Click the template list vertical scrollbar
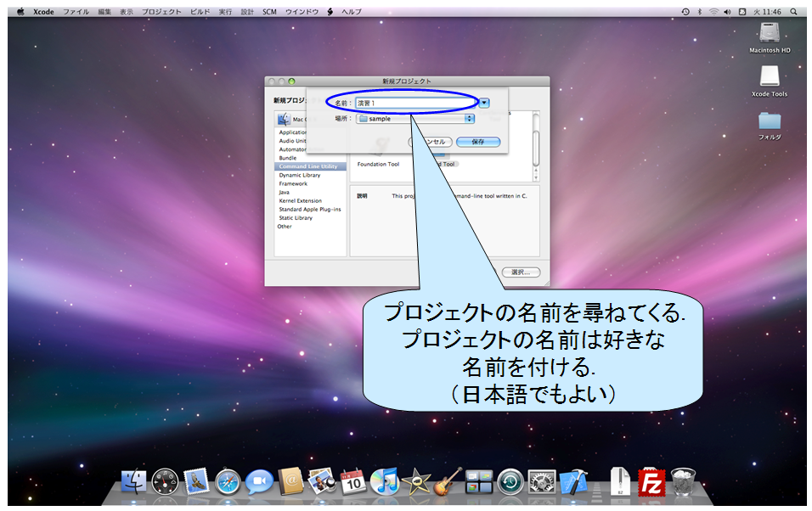This screenshot has width=812, height=511. click(536, 146)
